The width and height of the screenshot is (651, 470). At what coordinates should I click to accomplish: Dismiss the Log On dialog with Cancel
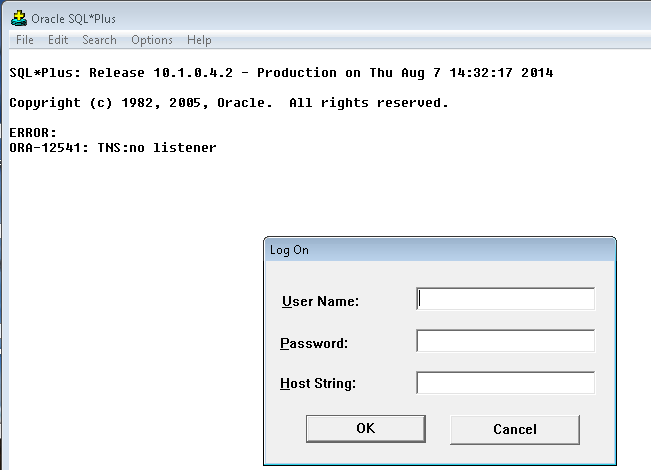515,429
